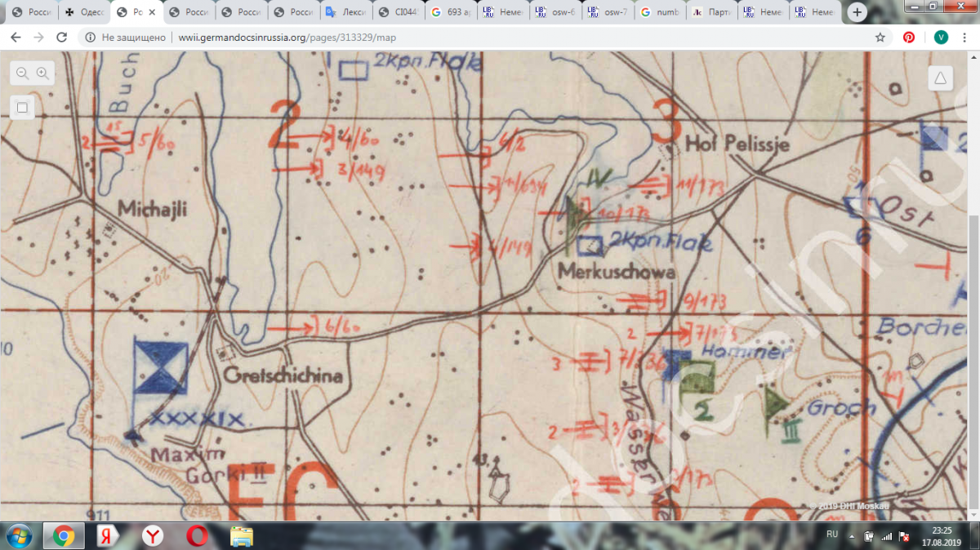Switch to the 'Лексі' translate tab

tap(346, 13)
